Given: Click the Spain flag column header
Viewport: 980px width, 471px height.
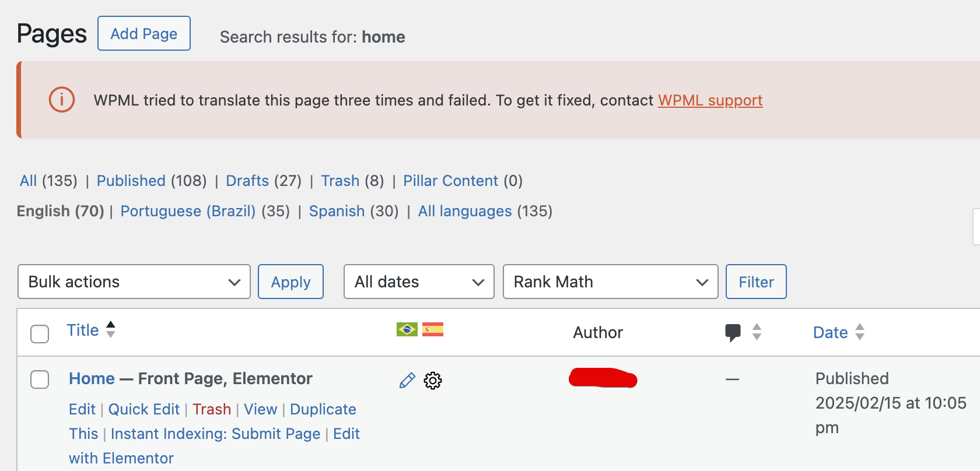Looking at the screenshot, I should pyautogui.click(x=433, y=329).
